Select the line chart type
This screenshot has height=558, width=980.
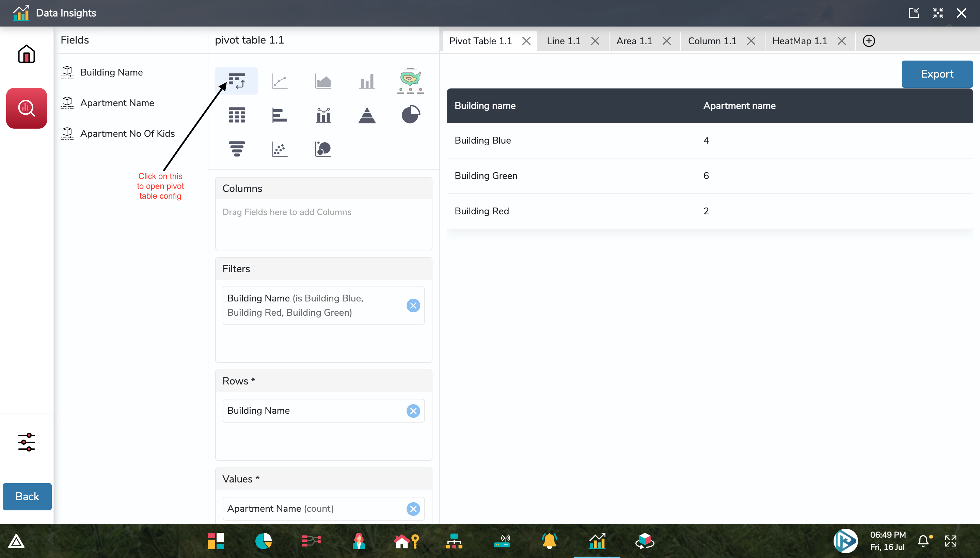point(280,81)
